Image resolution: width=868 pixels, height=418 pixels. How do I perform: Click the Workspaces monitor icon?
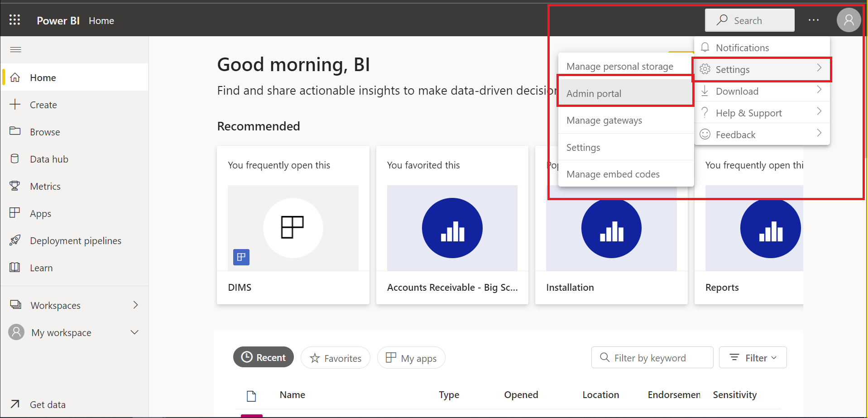coord(15,305)
